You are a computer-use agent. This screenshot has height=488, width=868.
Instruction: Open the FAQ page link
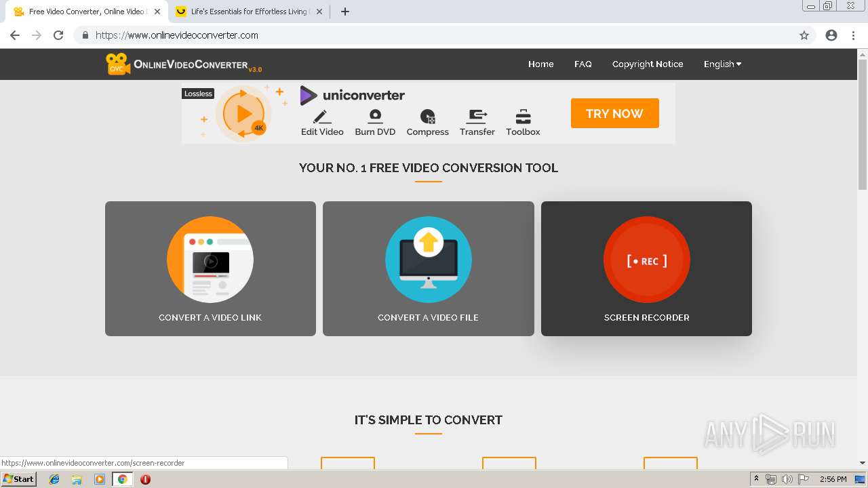pos(583,64)
